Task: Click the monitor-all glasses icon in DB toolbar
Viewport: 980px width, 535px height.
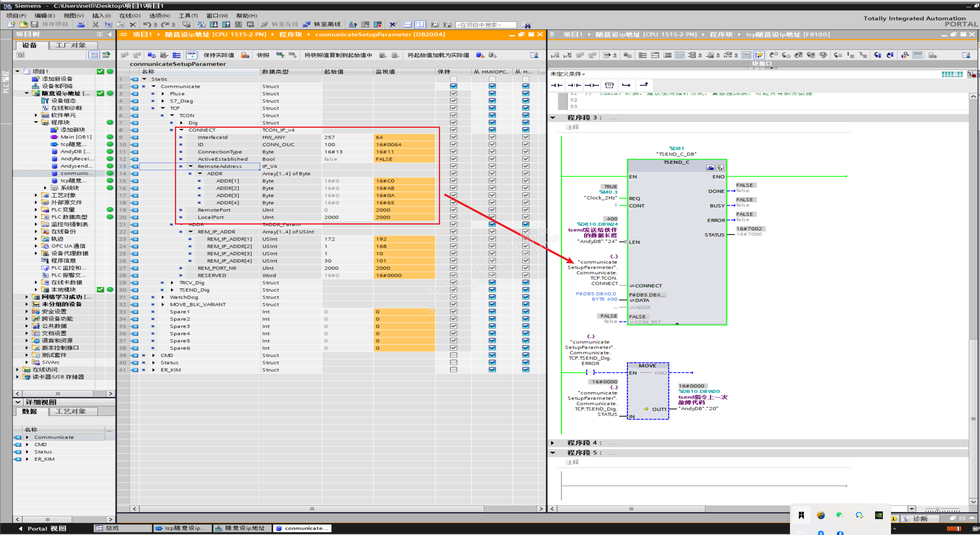Action: coord(192,55)
